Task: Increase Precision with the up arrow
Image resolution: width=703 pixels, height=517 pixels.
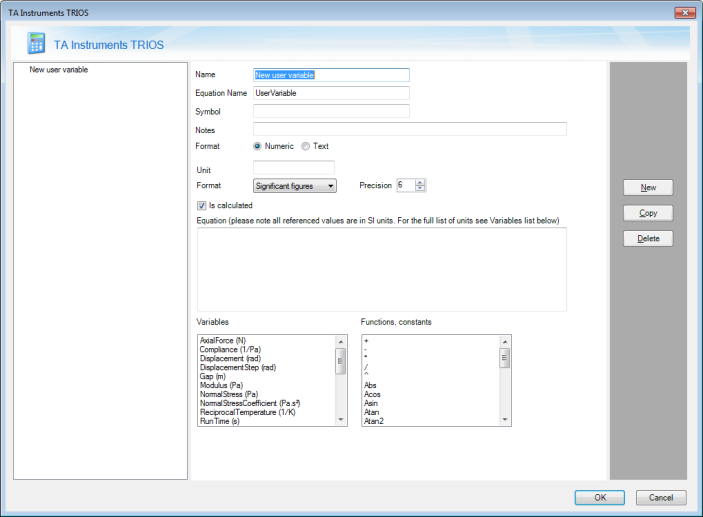Action: click(420, 182)
